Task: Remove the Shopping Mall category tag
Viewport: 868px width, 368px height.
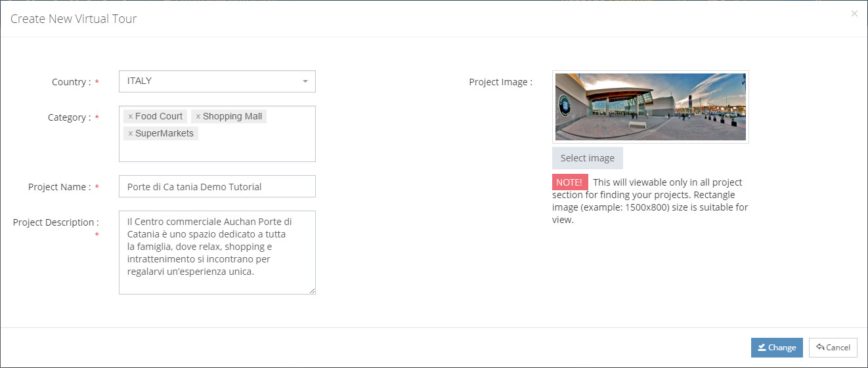Action: tap(198, 116)
